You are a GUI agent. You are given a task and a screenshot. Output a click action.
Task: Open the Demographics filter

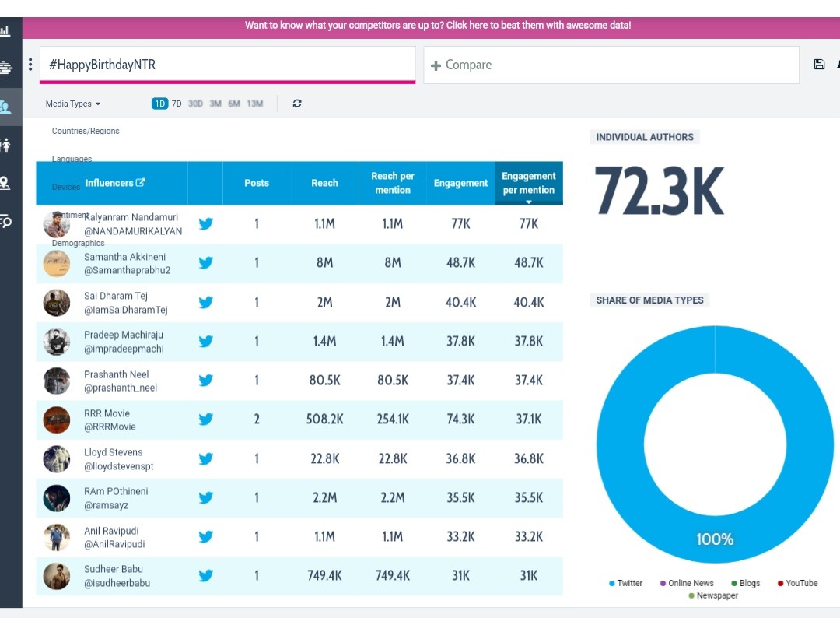coord(79,243)
